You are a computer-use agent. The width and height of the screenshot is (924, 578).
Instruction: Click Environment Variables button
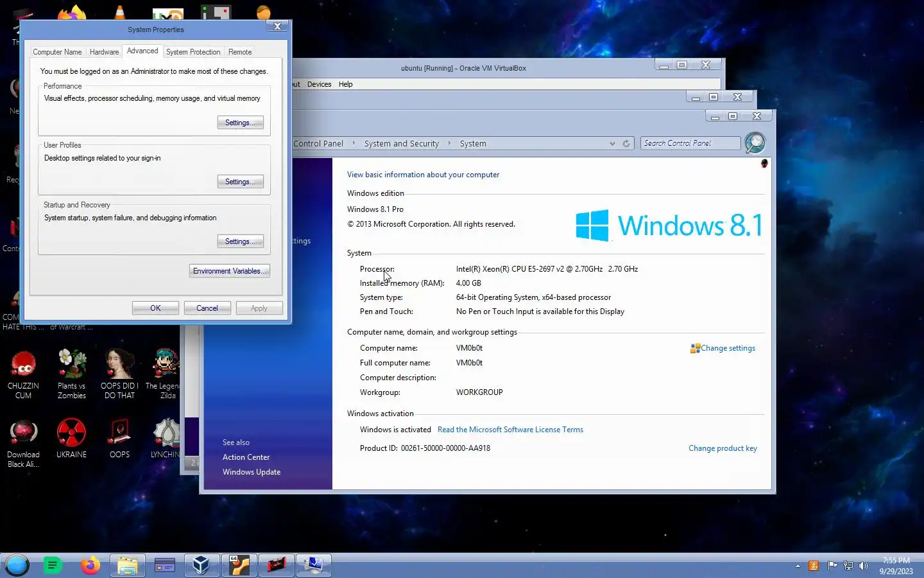[x=230, y=271]
